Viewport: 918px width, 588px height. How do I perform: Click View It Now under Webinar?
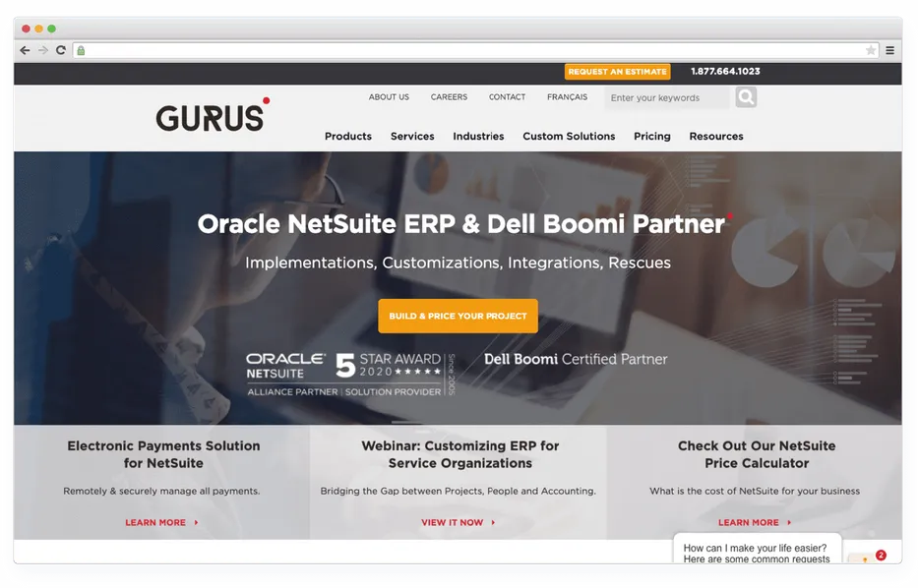point(458,522)
